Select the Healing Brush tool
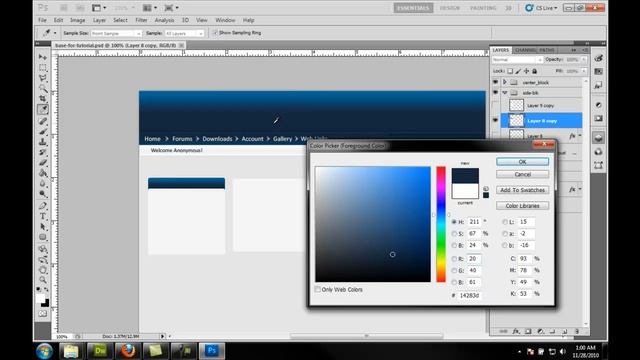 pyautogui.click(x=43, y=121)
